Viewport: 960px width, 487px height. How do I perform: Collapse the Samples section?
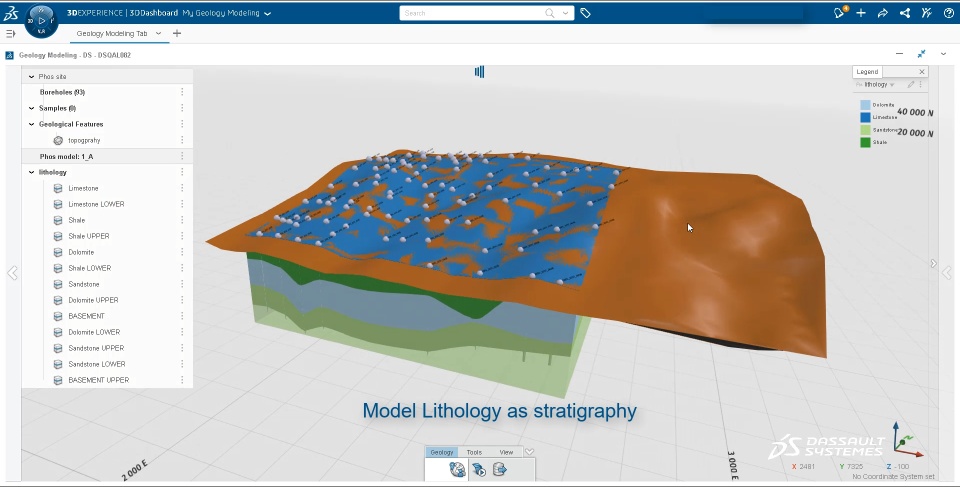(31, 108)
